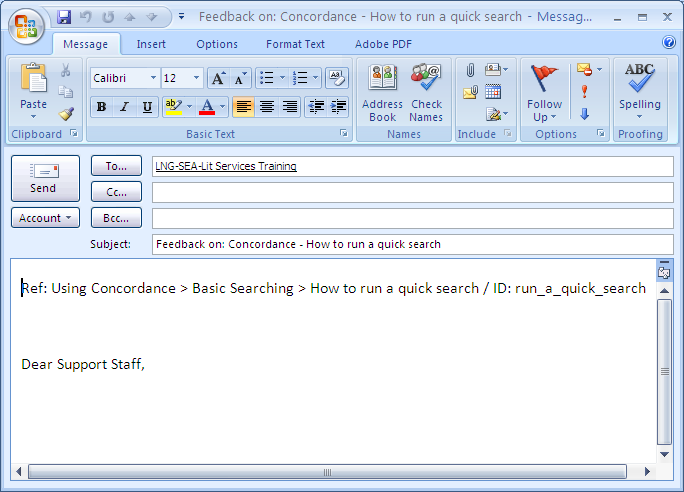
Task: Open the Outlook Help question mark
Action: tap(669, 42)
